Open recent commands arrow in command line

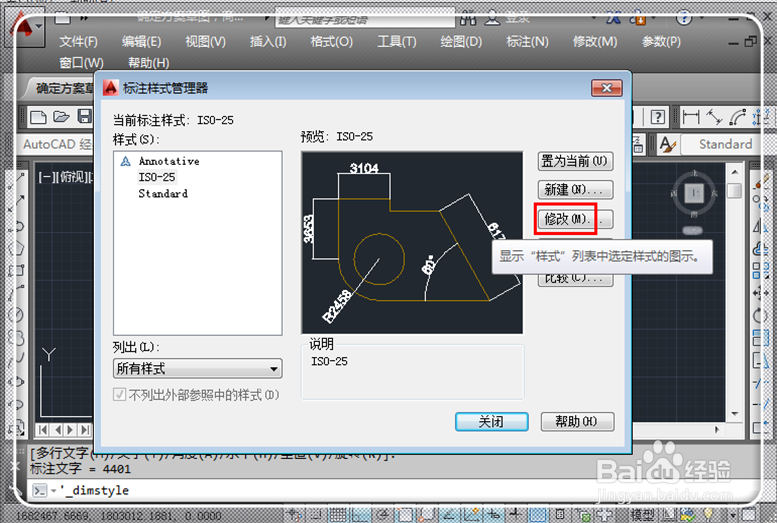click(53, 491)
